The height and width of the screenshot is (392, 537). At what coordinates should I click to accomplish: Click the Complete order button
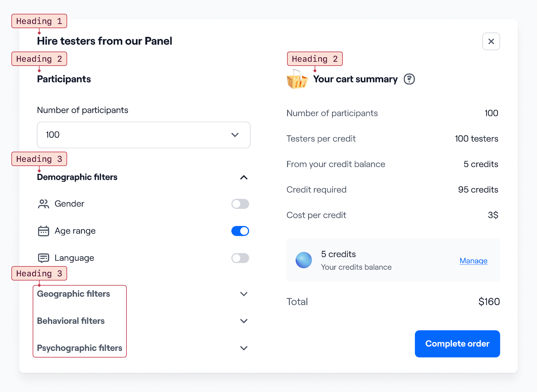coord(457,344)
